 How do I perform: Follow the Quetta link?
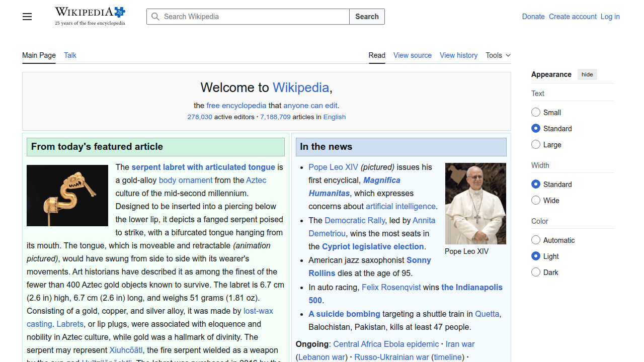[487, 314]
